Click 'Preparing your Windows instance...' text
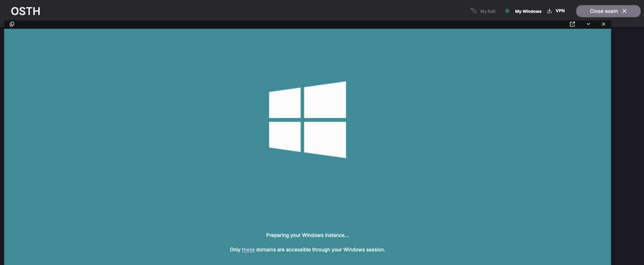This screenshot has width=644, height=265. (308, 235)
